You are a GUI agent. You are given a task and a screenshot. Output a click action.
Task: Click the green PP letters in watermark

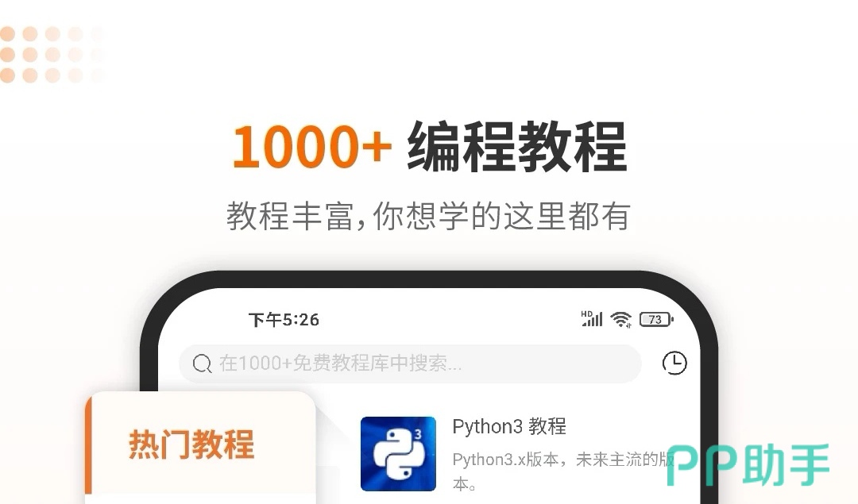coord(702,466)
